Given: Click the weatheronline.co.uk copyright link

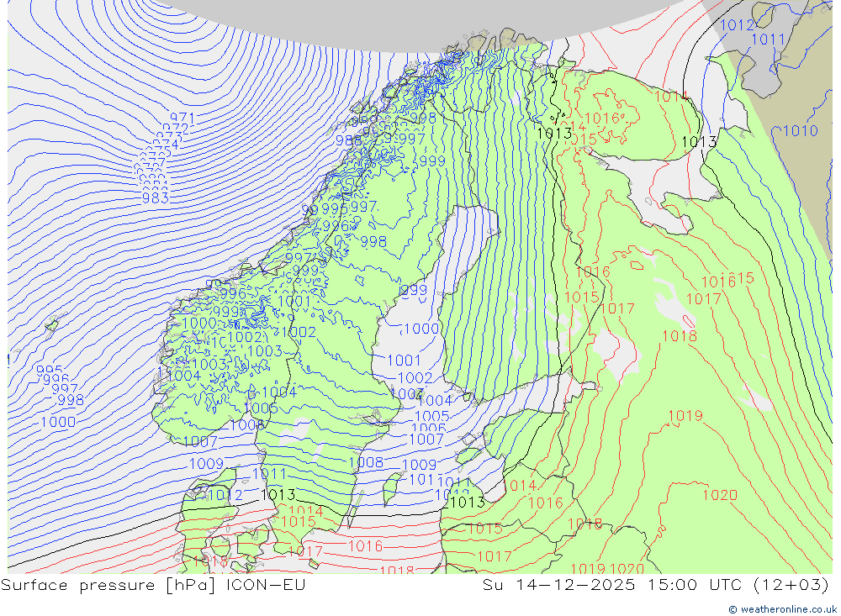Looking at the screenshot, I should pos(782,609).
